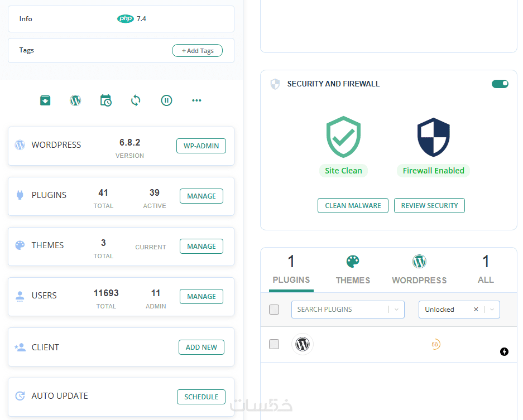Click the Site Clean status label
Image resolution: width=523 pixels, height=420 pixels.
coord(343,171)
